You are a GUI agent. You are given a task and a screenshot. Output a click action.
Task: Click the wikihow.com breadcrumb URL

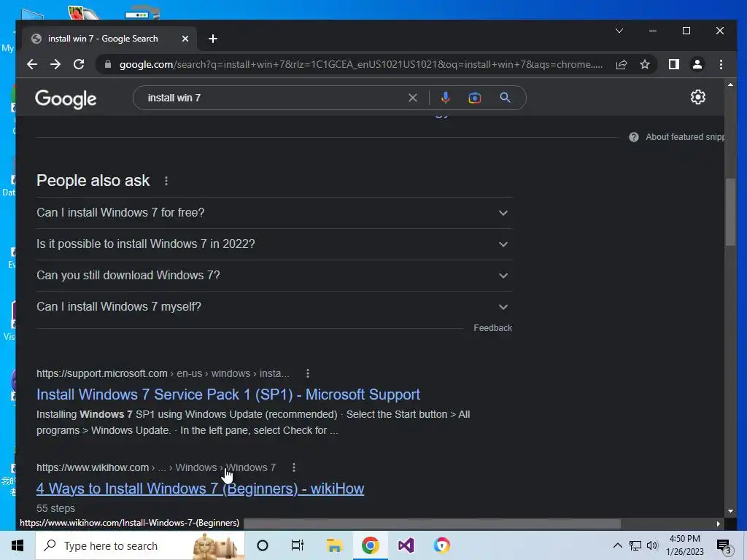156,467
